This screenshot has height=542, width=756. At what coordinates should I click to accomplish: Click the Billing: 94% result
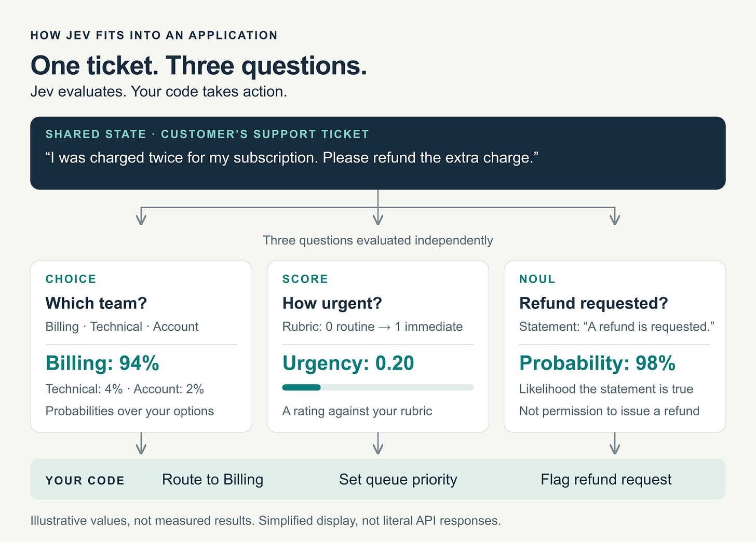pyautogui.click(x=102, y=363)
